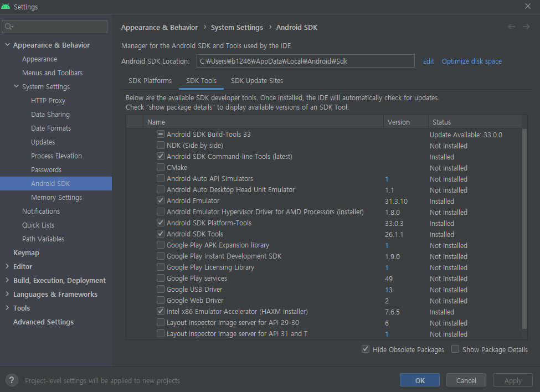Click Edit link for SDK location
The width and height of the screenshot is (540, 392).
[x=429, y=61]
